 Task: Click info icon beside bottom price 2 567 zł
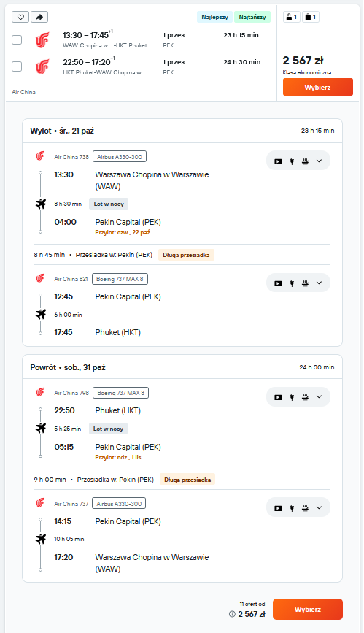pyautogui.click(x=232, y=614)
